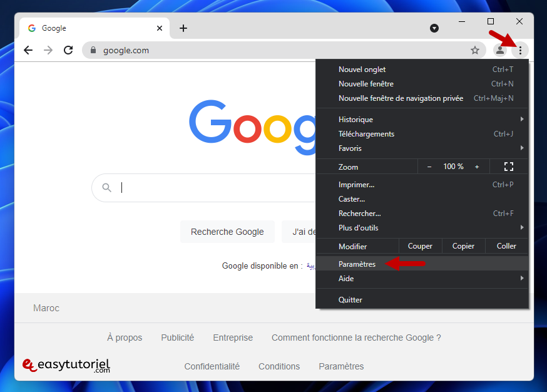Expand the Aide submenu
This screenshot has width=547, height=392.
click(x=422, y=279)
